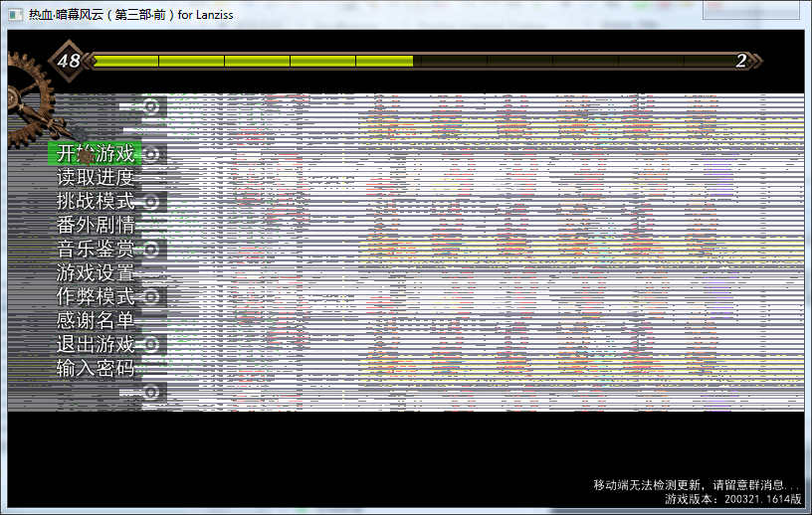This screenshot has width=812, height=515.
Task: Select 作弊模式 cheat mode
Action: tap(96, 296)
